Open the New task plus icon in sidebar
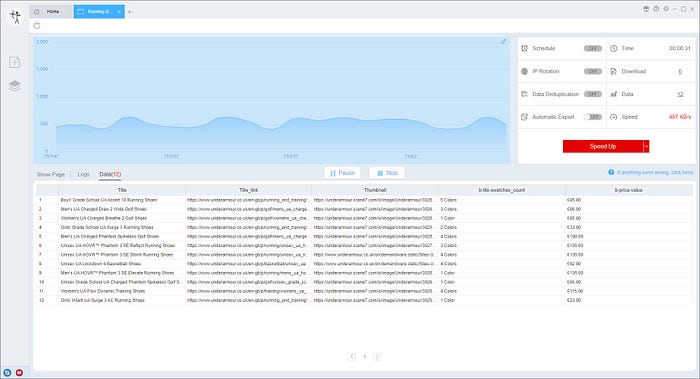Viewport: 700px width, 379px height. tap(15, 62)
